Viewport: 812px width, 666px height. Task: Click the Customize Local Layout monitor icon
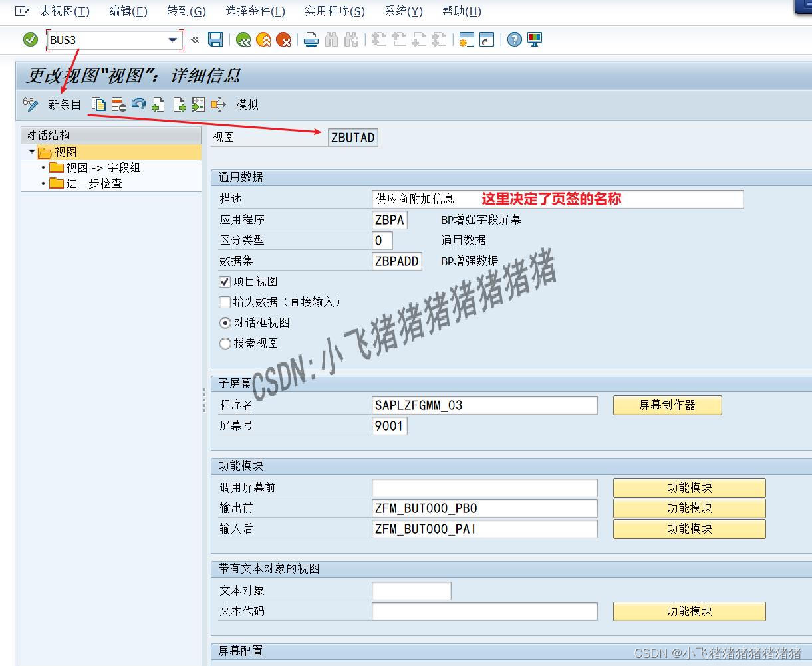tap(535, 40)
